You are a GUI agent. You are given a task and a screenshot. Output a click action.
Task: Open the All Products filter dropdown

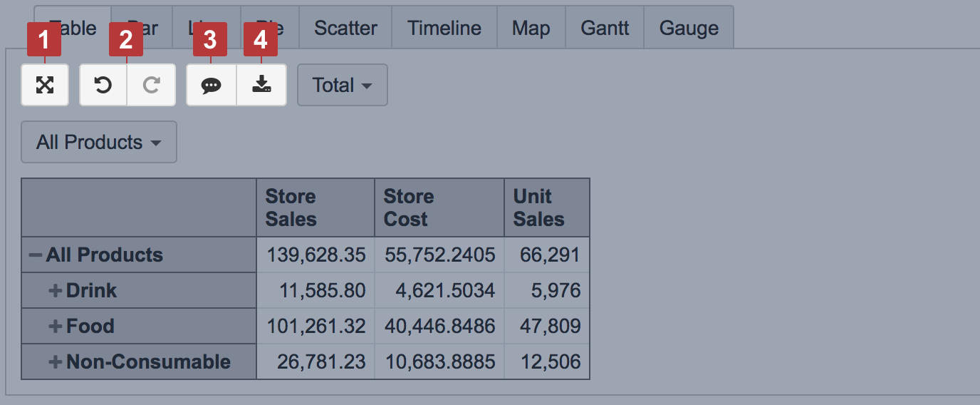point(98,142)
